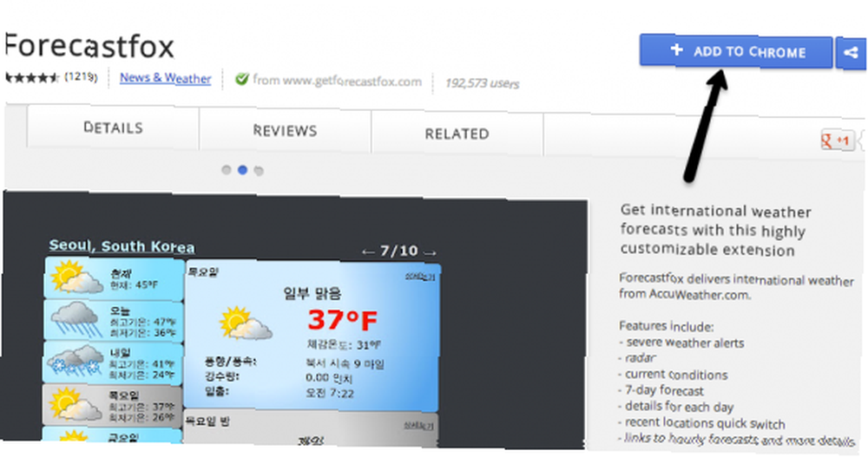Select tomorrow's forecast row with 41°F high

coord(113,363)
